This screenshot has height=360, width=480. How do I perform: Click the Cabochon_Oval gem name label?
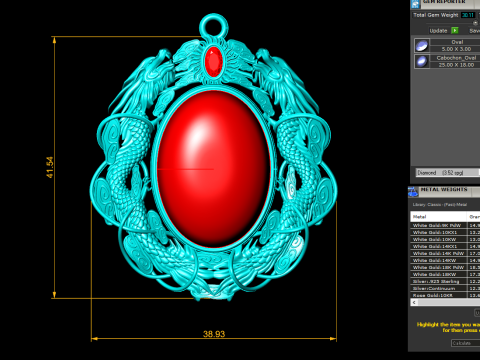pos(456,58)
